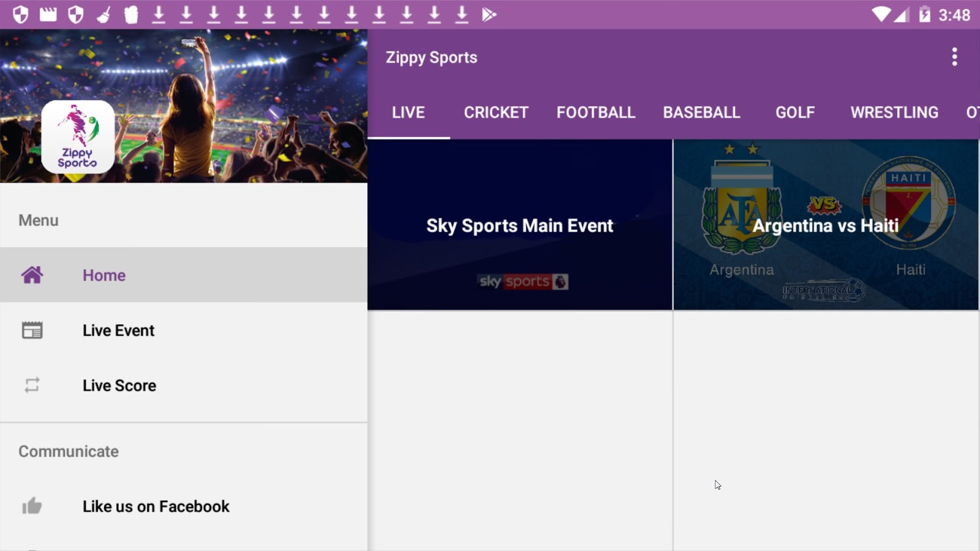Tap the Home house icon in drawer
Viewport: 980px width, 551px height.
coord(32,275)
